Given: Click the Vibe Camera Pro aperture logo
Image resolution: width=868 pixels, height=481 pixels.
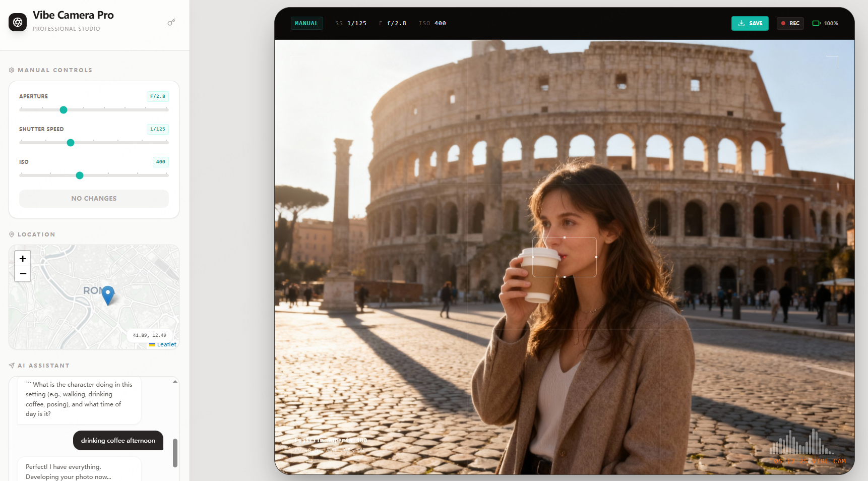Looking at the screenshot, I should point(18,22).
